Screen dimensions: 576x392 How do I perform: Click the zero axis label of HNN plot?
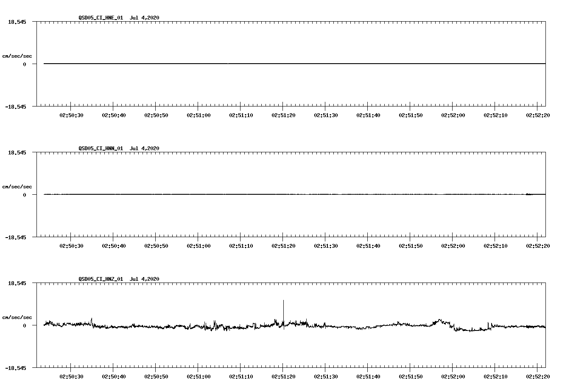(25, 195)
